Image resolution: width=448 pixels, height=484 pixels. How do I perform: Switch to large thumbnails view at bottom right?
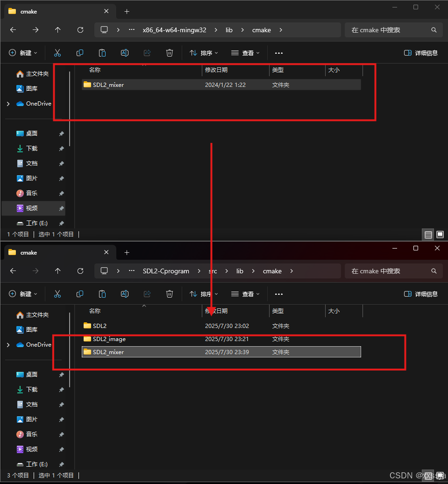[440, 234]
